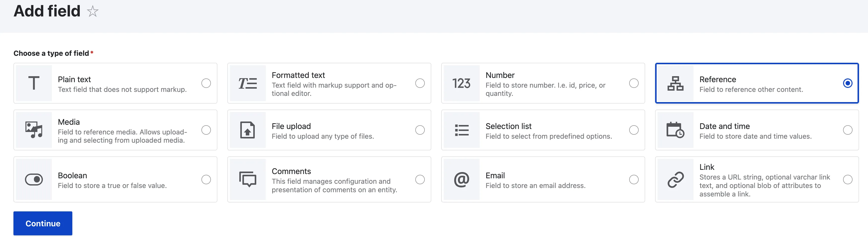868x247 pixels.
Task: Click the Email '@' icon
Action: (461, 179)
